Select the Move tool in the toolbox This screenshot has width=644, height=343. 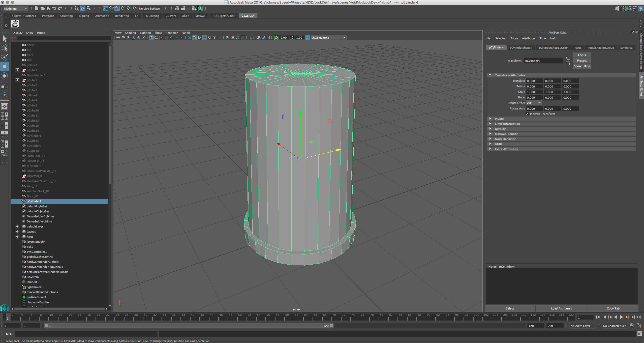(x=5, y=67)
